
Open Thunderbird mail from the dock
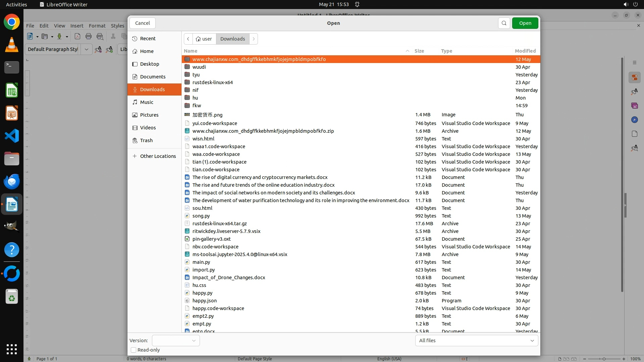(x=12, y=181)
